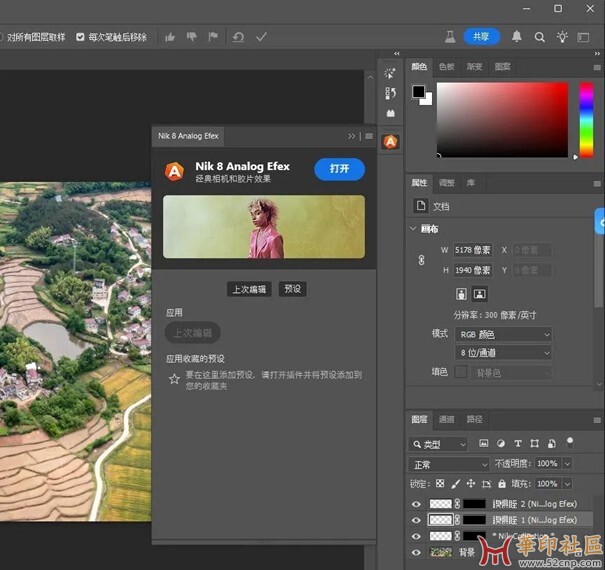Image resolution: width=605 pixels, height=570 pixels.
Task: Filter layers by smart object icon
Action: click(x=552, y=443)
